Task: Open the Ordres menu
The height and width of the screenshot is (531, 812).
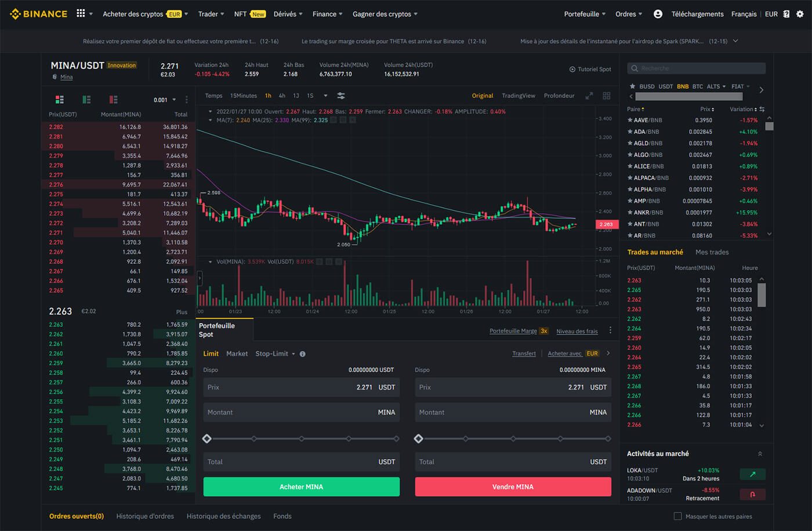Action: click(x=629, y=14)
